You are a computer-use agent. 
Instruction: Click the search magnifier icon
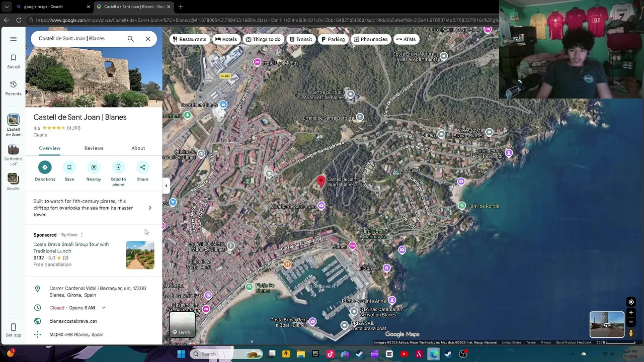point(131,39)
